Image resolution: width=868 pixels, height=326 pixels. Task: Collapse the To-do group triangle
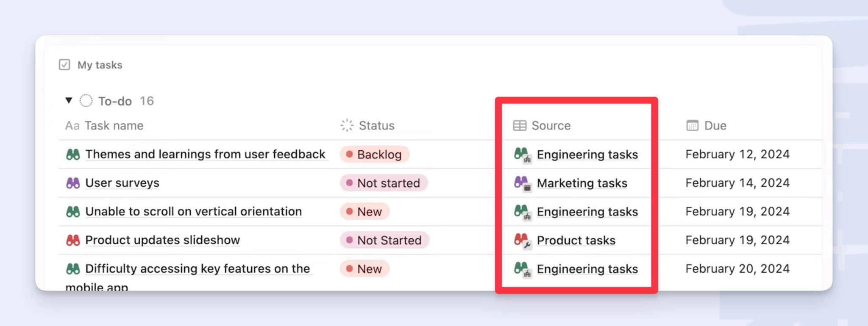pos(69,101)
